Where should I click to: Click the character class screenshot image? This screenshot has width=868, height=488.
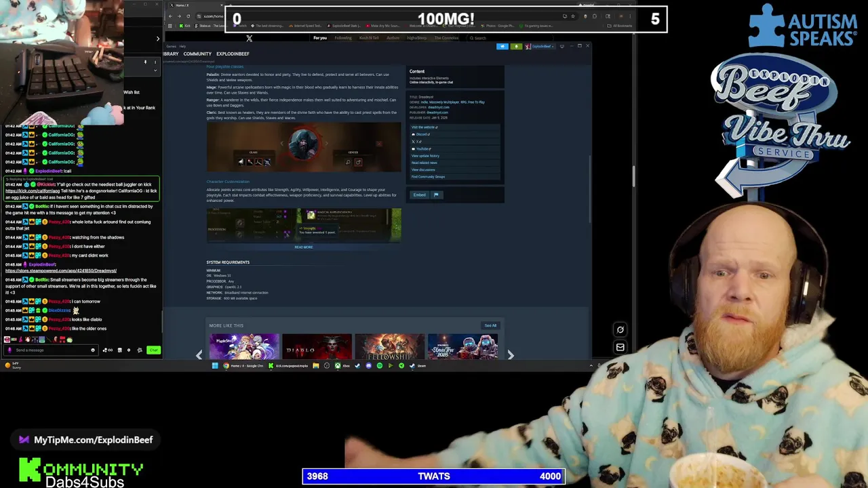click(304, 147)
